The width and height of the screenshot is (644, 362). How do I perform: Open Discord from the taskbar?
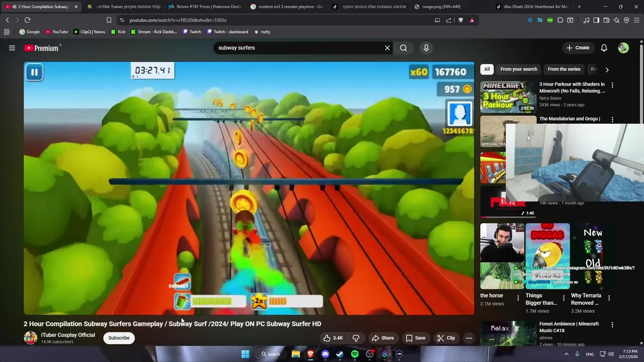tap(325, 354)
